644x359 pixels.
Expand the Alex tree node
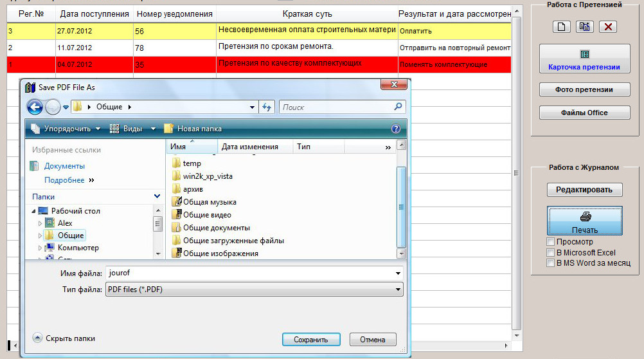40,223
